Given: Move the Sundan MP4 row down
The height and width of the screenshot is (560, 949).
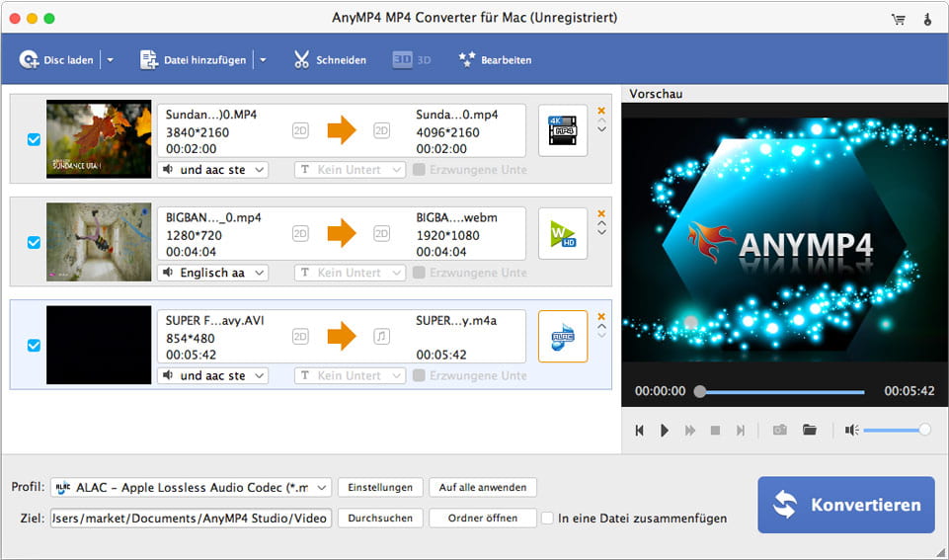Looking at the screenshot, I should [601, 129].
